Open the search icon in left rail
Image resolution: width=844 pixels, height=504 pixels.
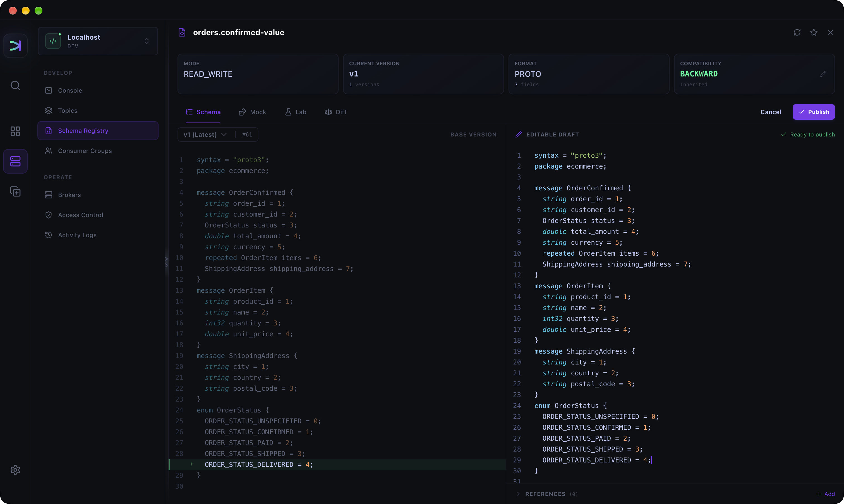[15, 85]
